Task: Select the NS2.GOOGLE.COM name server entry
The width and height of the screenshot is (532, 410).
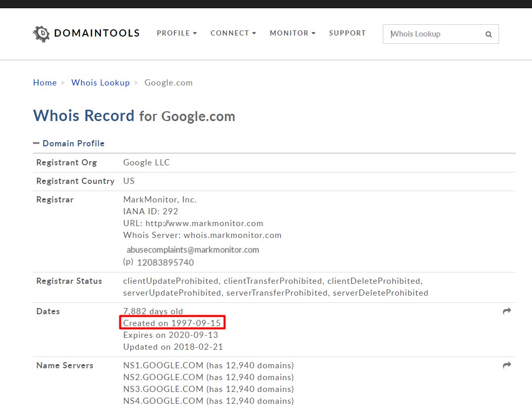Action: 164,377
